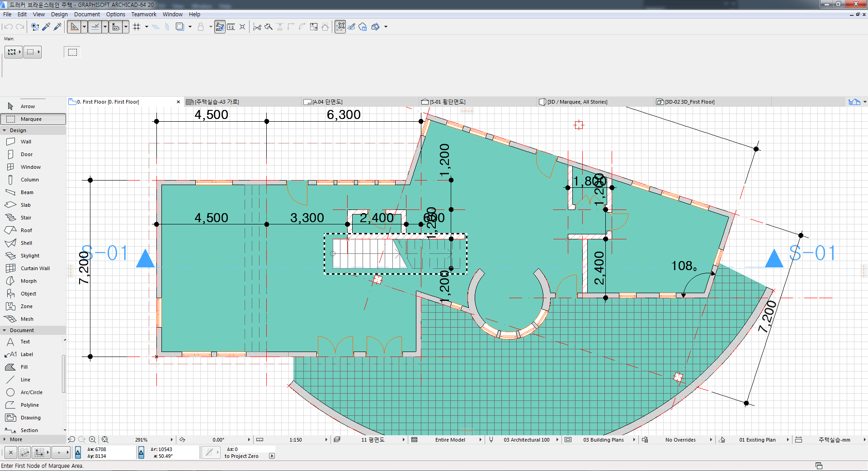Select the Stair tool
Screen dimensions: 868x471
(33, 218)
